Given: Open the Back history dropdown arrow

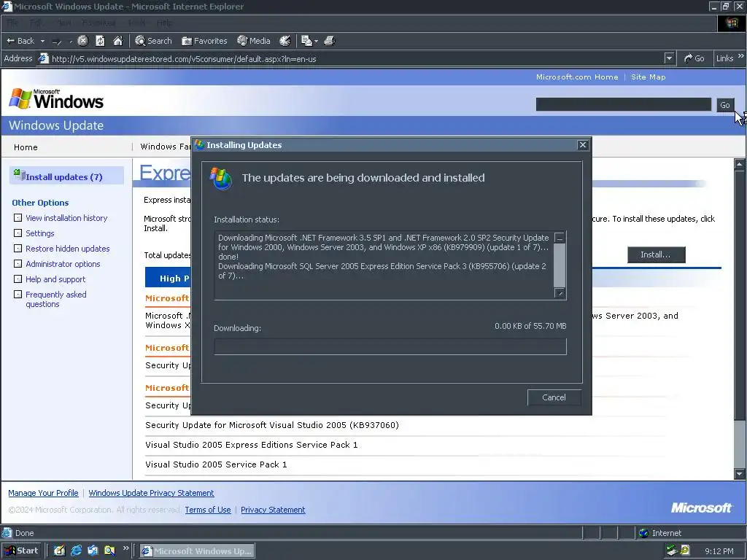Looking at the screenshot, I should pyautogui.click(x=42, y=41).
